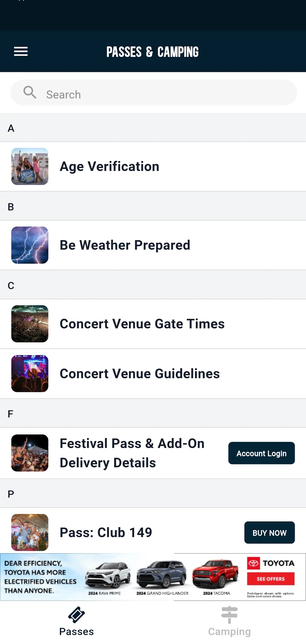Click the Search input field
Image resolution: width=306 pixels, height=644 pixels.
[x=165, y=94]
